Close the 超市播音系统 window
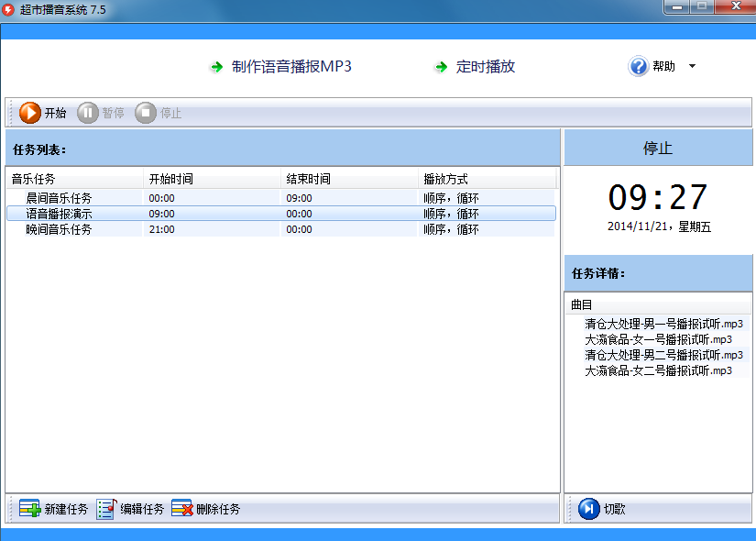756x541 pixels. coord(735,6)
